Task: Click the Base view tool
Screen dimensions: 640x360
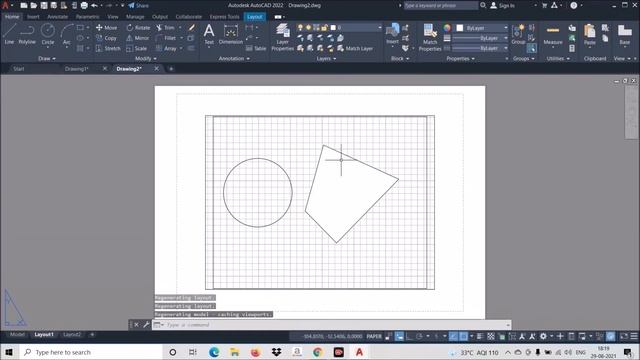Action: pyautogui.click(x=624, y=34)
